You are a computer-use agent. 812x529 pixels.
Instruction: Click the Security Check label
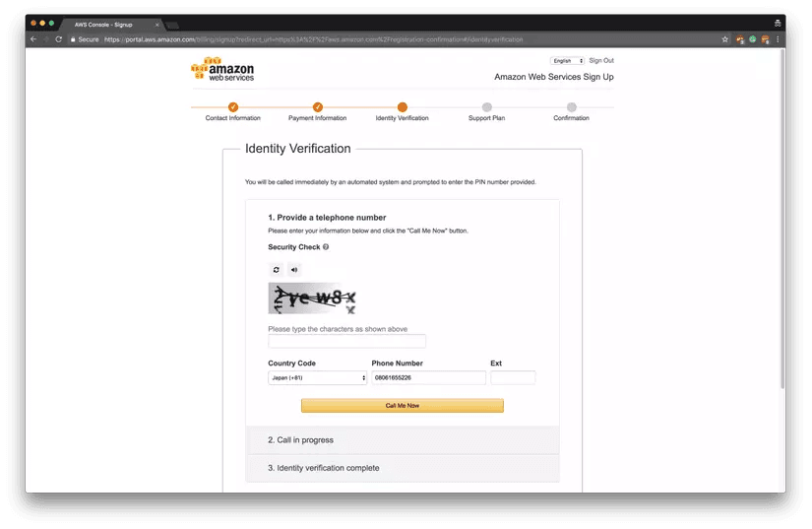pos(294,247)
